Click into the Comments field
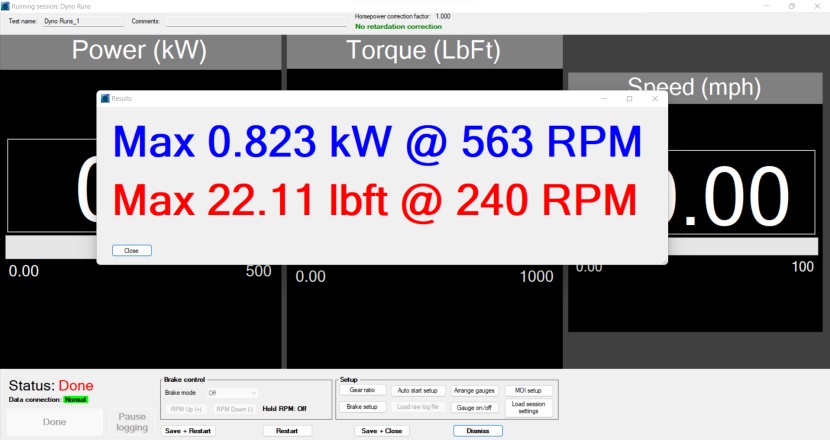Image resolution: width=830 pixels, height=440 pixels. (x=256, y=21)
